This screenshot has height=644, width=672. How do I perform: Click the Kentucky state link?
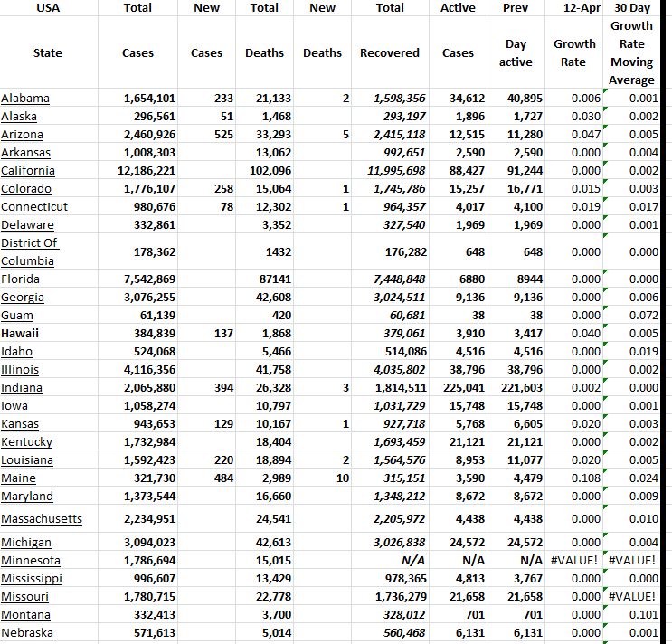pos(26,441)
